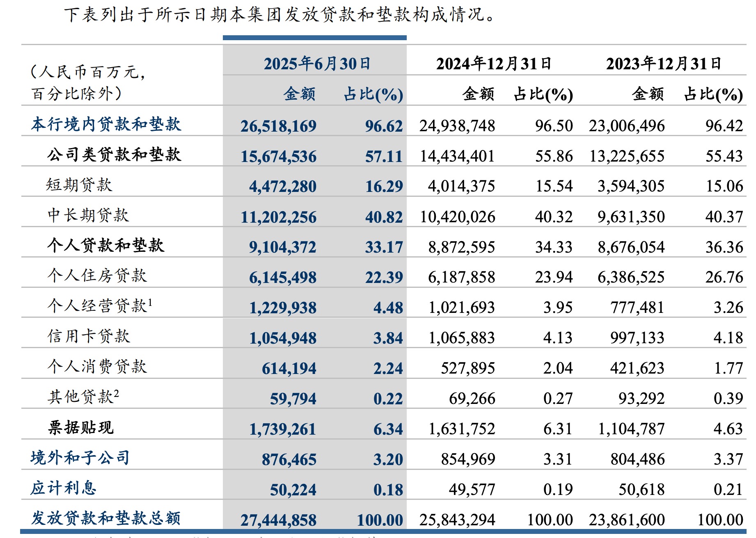
Task: Select the 发放贷款和垫款总额 total row label
Action: (x=106, y=518)
